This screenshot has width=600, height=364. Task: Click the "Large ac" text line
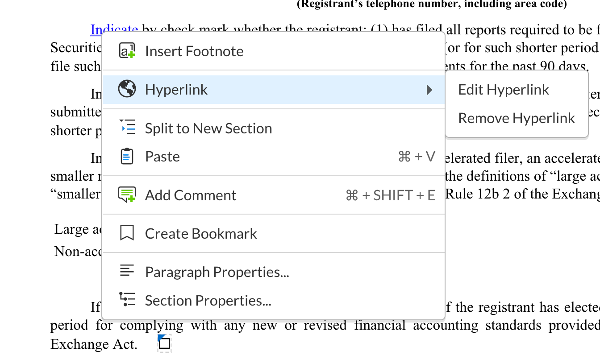[78, 229]
